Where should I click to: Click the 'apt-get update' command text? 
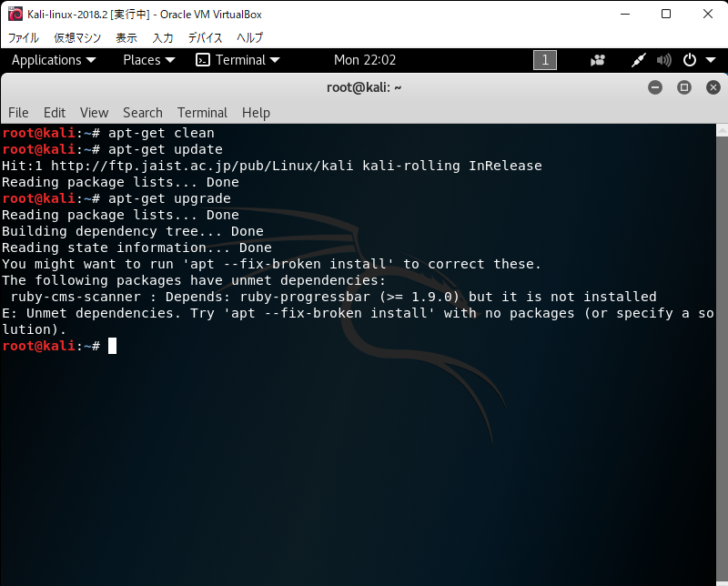(x=166, y=149)
